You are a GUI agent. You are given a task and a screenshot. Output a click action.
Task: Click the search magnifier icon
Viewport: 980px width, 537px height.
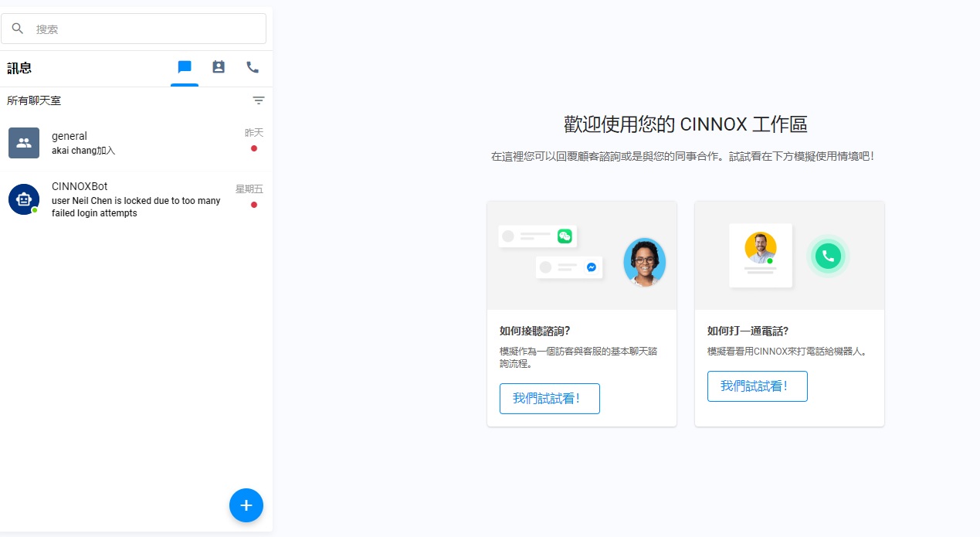pyautogui.click(x=18, y=29)
